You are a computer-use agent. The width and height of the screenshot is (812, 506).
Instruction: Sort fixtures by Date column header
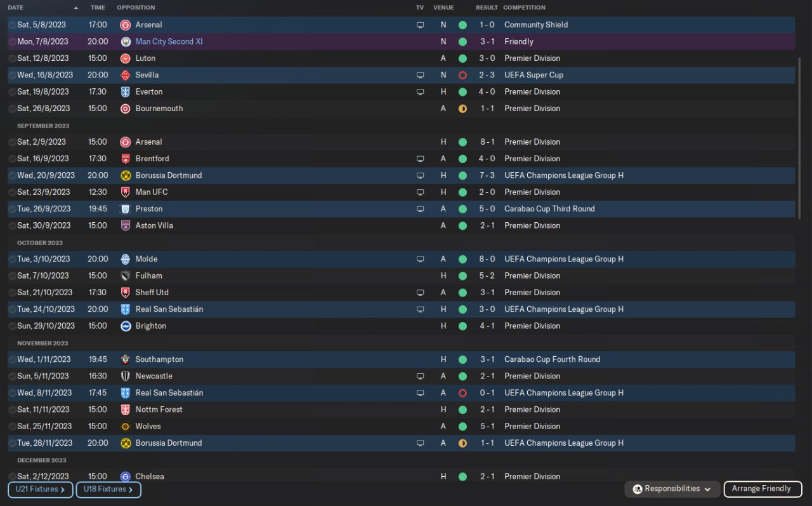tap(16, 8)
